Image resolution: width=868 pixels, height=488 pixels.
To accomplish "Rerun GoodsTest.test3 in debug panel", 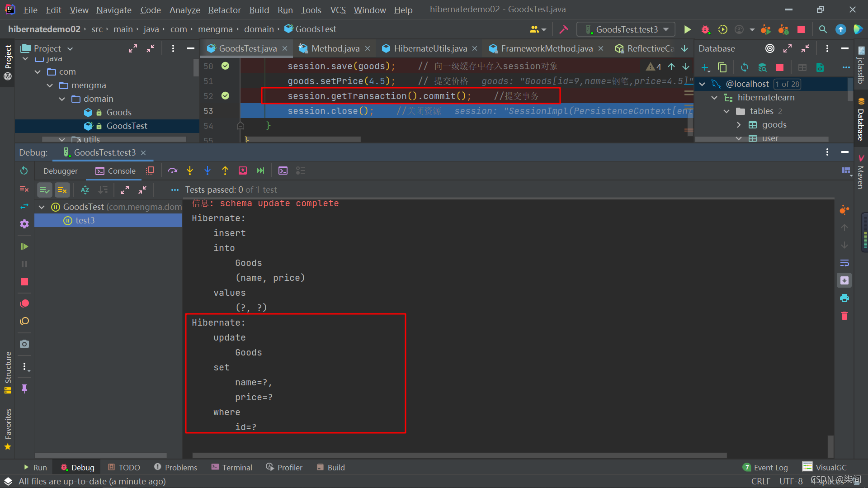I will coord(24,171).
